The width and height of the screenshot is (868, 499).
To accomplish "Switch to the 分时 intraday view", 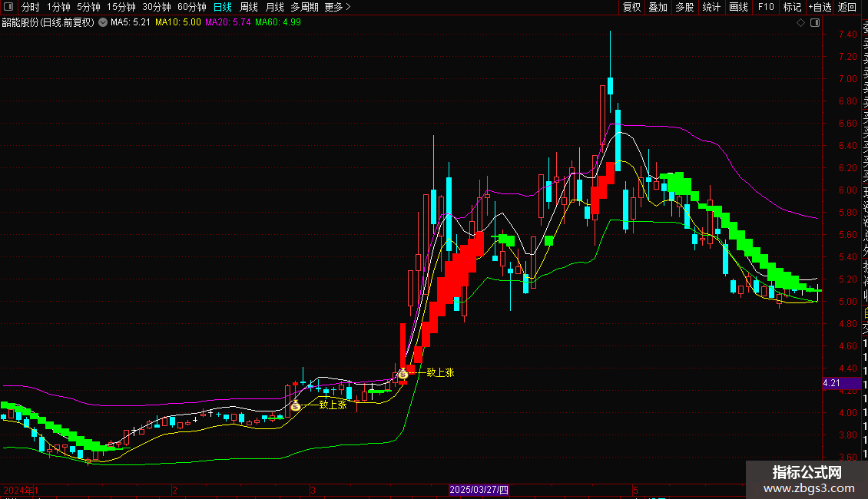I will pos(31,7).
